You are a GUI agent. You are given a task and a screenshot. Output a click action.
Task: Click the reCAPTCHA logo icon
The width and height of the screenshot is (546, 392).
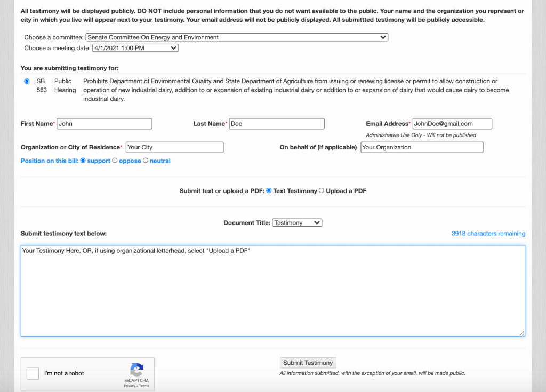(137, 370)
